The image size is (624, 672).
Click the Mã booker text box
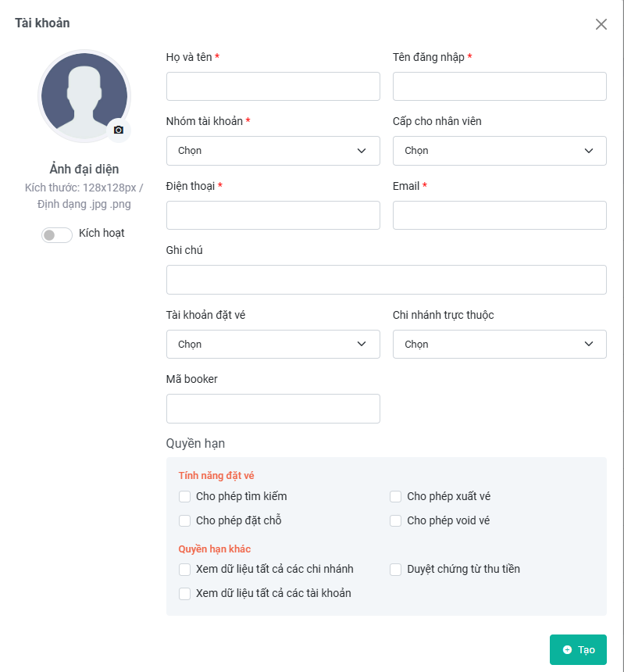point(273,409)
